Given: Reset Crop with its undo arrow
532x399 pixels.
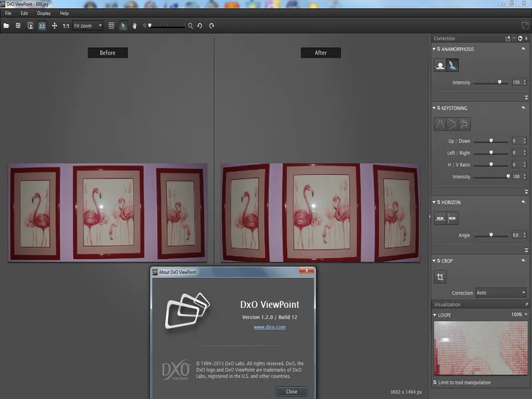Looking at the screenshot, I should click(x=523, y=261).
